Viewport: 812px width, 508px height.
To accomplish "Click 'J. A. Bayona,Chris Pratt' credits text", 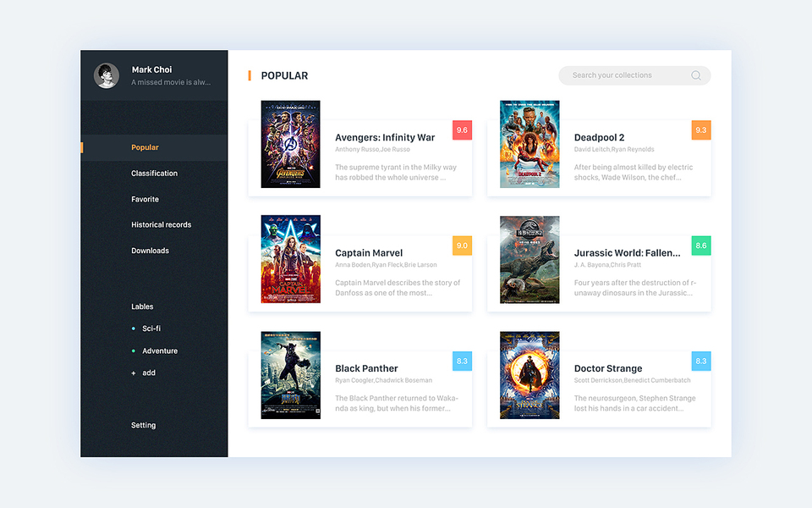I will pyautogui.click(x=607, y=265).
